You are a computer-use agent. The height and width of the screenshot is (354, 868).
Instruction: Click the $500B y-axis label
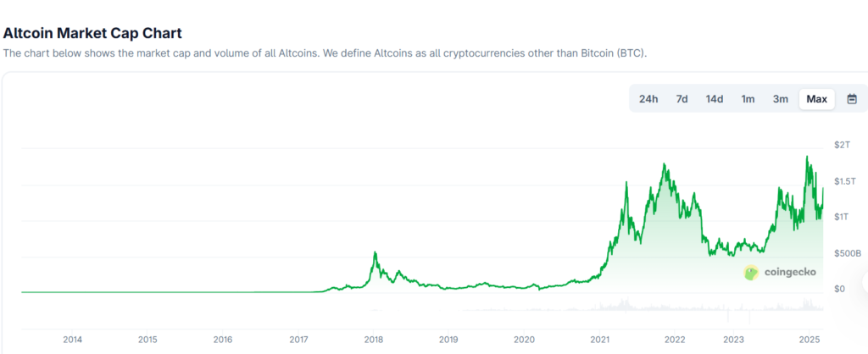pos(846,253)
